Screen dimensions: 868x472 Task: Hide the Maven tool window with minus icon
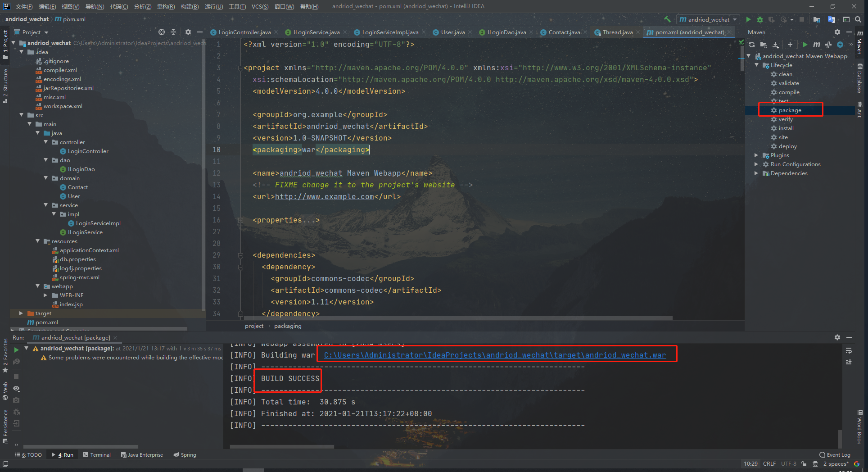pyautogui.click(x=849, y=32)
